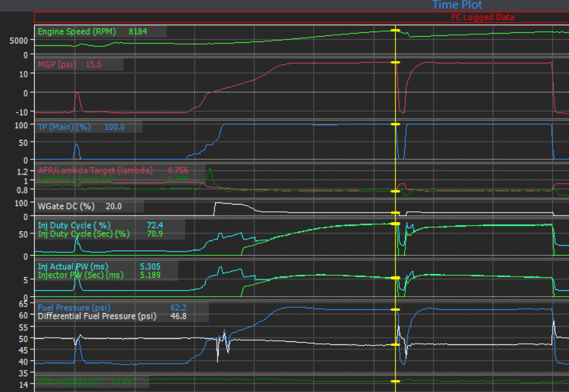Click the yellow cursor marker on Engine Speed trace
Screen dimensions: 569x392
tap(396, 31)
